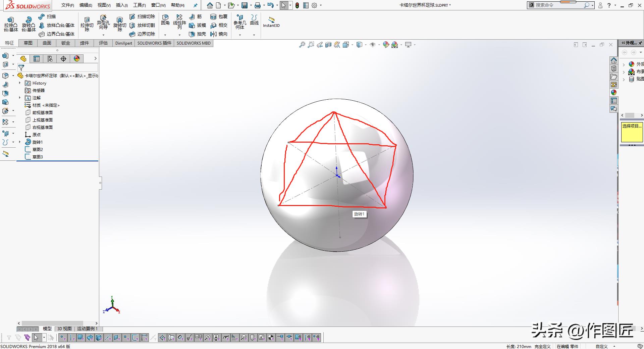Open the 文件 menu
This screenshot has height=349, width=644.
click(67, 5)
